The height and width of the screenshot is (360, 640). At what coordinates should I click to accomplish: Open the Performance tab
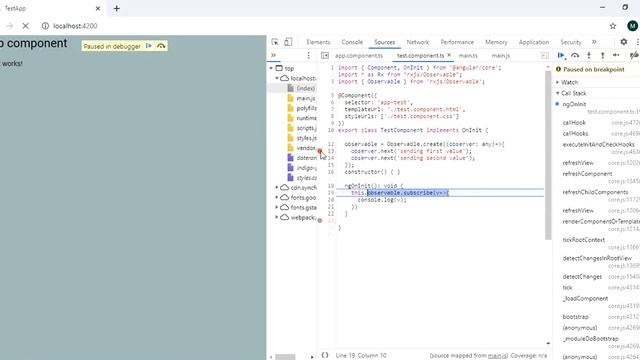point(457,42)
